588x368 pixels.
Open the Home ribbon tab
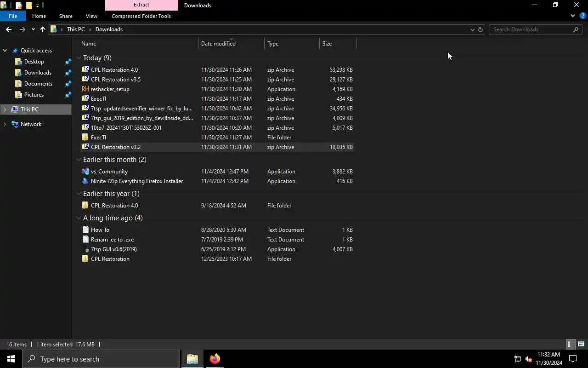39,16
